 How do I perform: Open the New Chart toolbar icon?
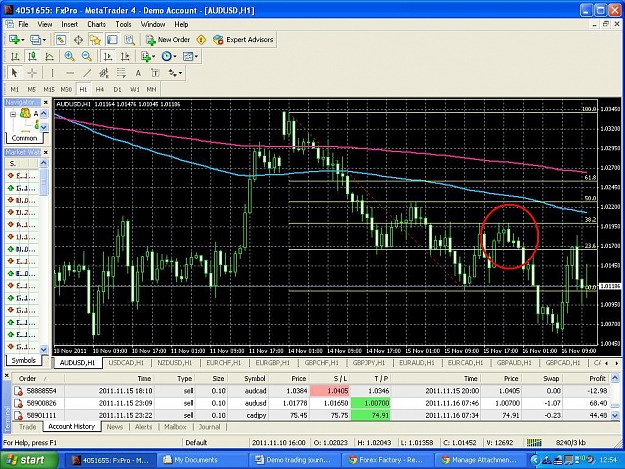coord(16,39)
